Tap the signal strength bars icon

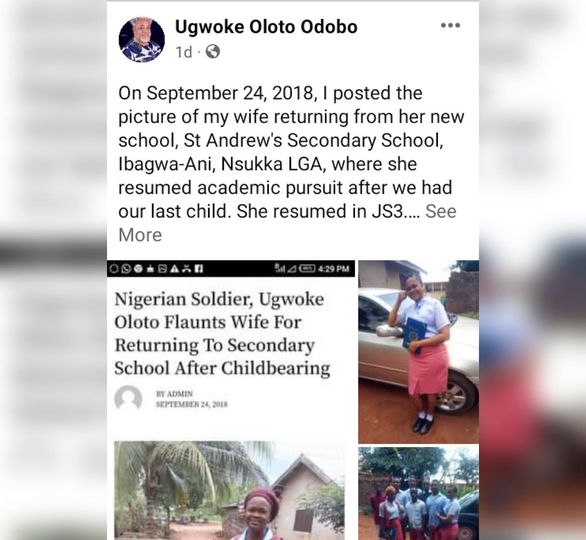pyautogui.click(x=279, y=269)
